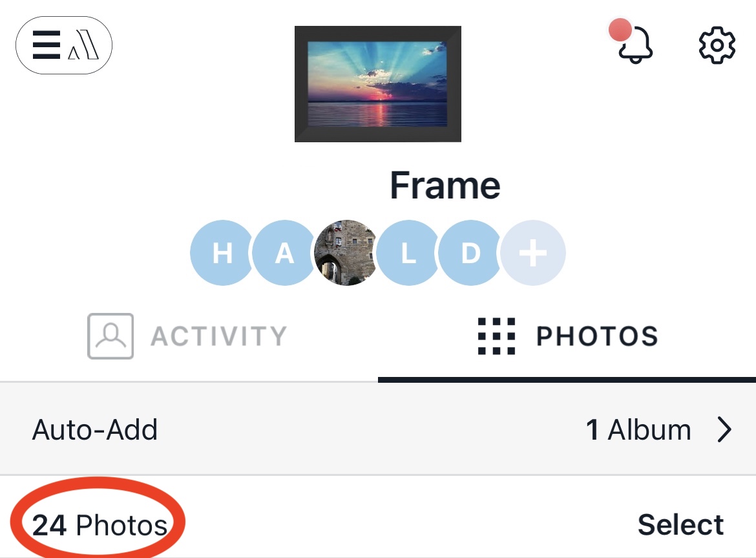Select the stone castle photo avatar
Viewport: 756px width, 558px height.
click(x=346, y=253)
